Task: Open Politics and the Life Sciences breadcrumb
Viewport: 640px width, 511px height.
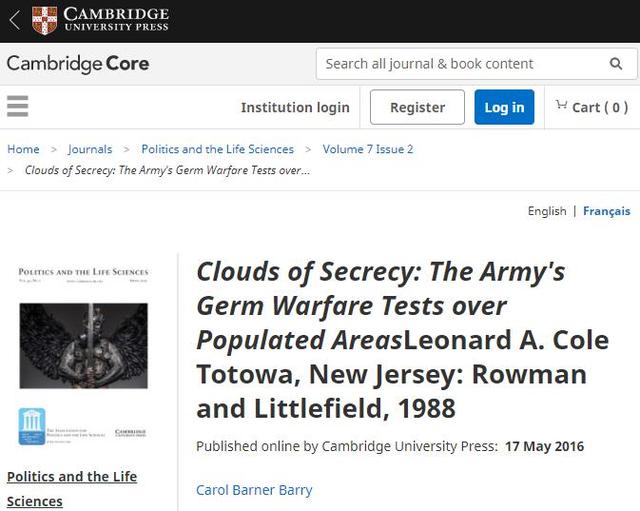Action: click(217, 149)
